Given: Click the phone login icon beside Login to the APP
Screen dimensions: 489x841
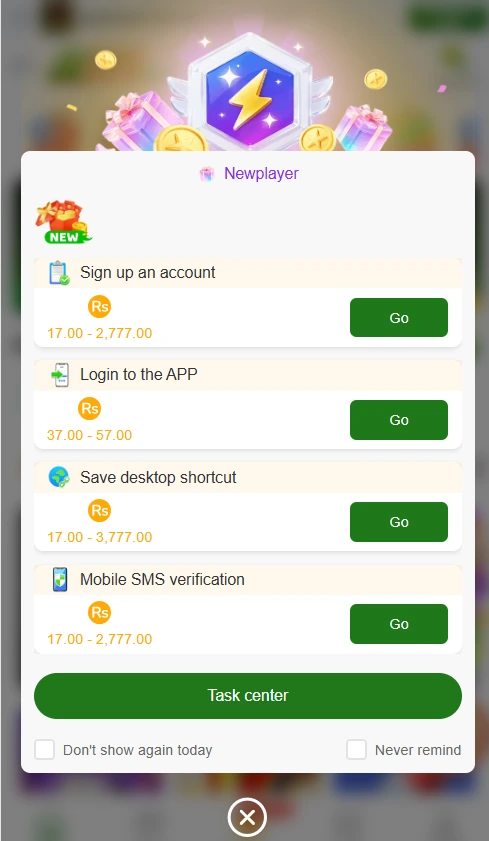Looking at the screenshot, I should (x=61, y=374).
